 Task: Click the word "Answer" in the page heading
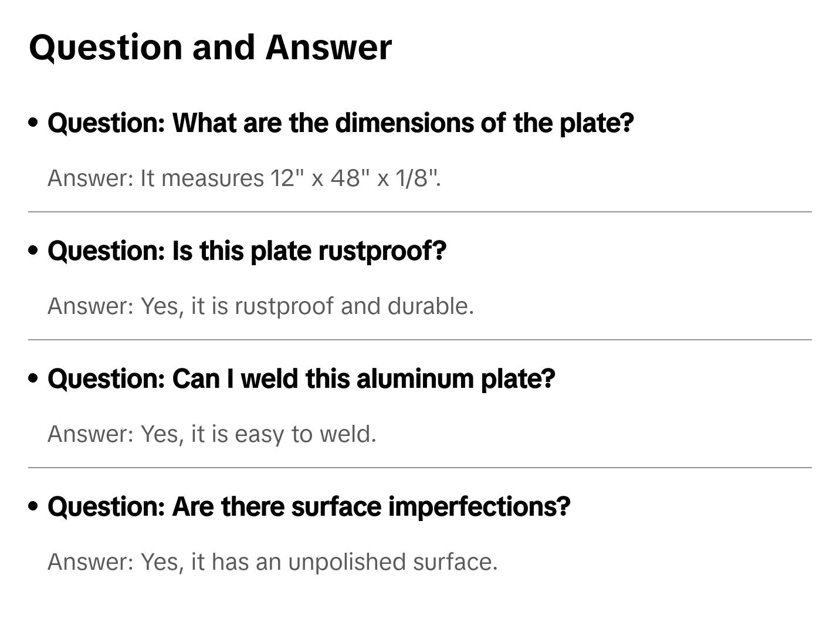[328, 48]
